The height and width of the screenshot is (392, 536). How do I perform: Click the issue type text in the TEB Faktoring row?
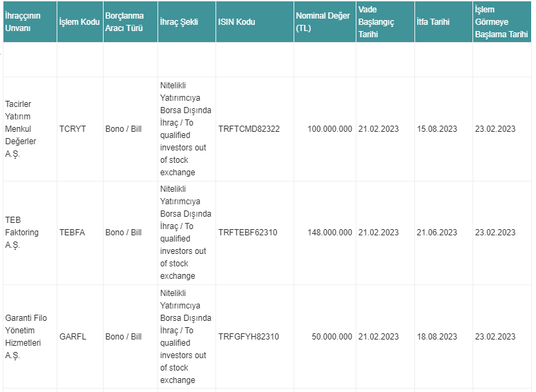[x=186, y=233]
